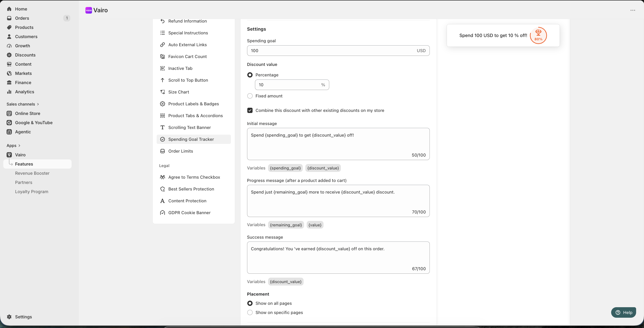Open the three-dots menu at top right
644x328 pixels.
pos(633,10)
